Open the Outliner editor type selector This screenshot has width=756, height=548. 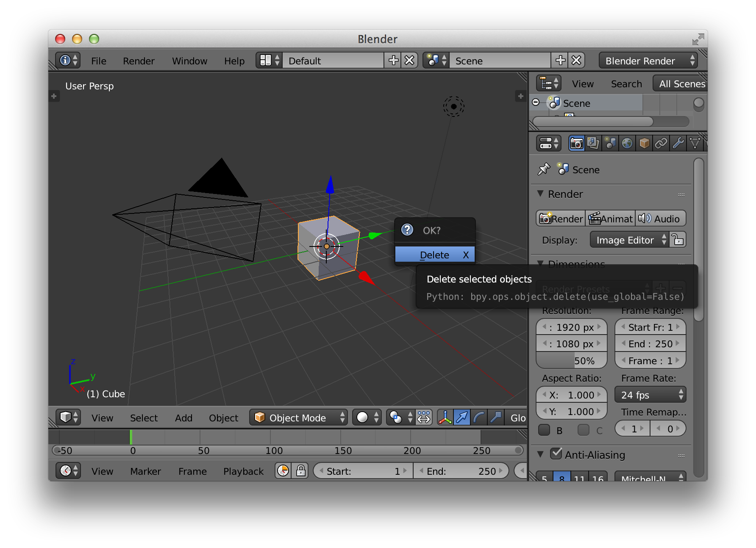click(x=549, y=83)
